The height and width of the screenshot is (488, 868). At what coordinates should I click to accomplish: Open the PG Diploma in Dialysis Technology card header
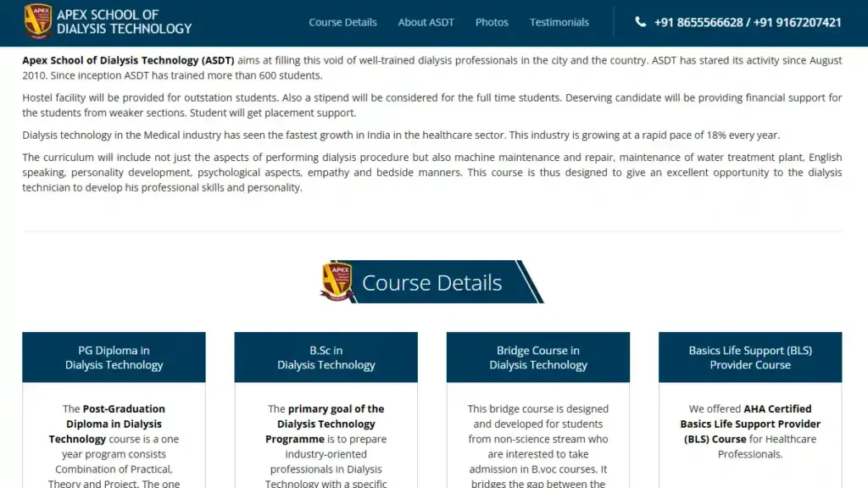(x=114, y=358)
